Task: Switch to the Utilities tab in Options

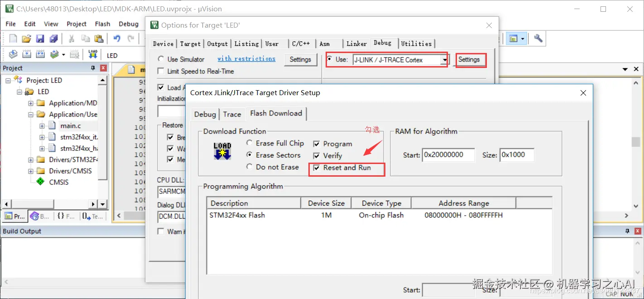Action: 416,43
